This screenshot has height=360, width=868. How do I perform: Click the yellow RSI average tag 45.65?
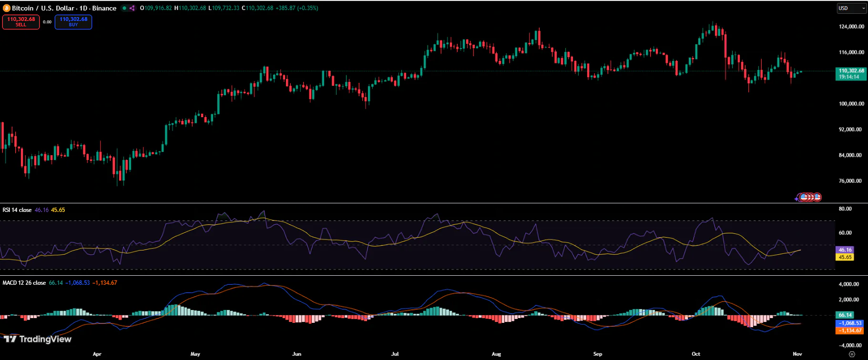pos(845,257)
